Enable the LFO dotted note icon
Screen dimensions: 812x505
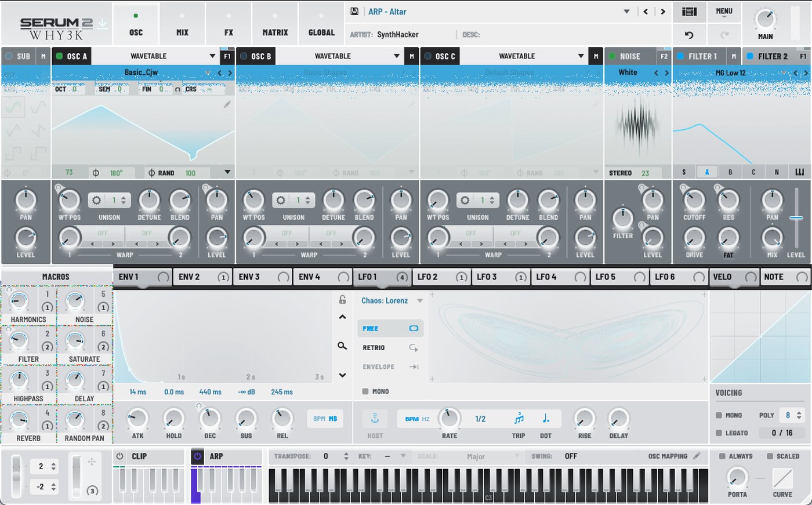[x=546, y=419]
